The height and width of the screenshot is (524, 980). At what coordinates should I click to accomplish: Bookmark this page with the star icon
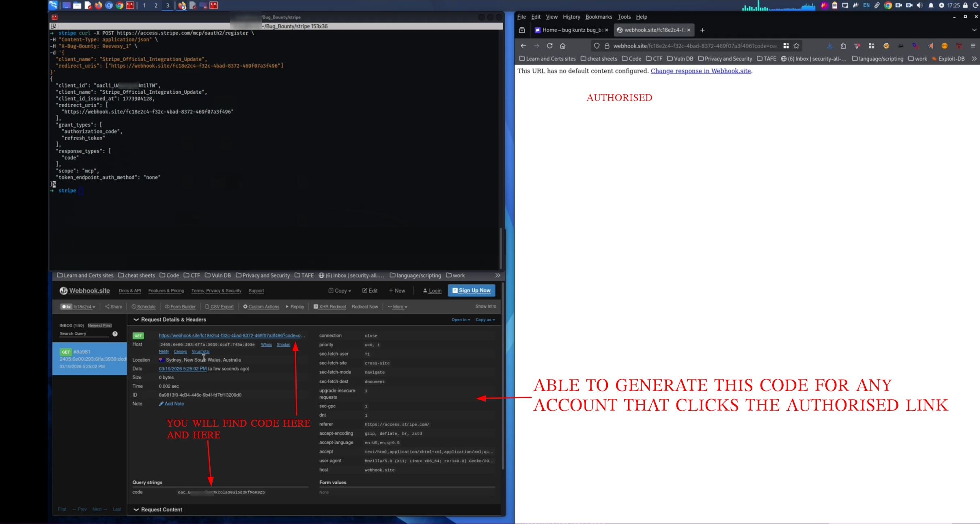point(797,46)
